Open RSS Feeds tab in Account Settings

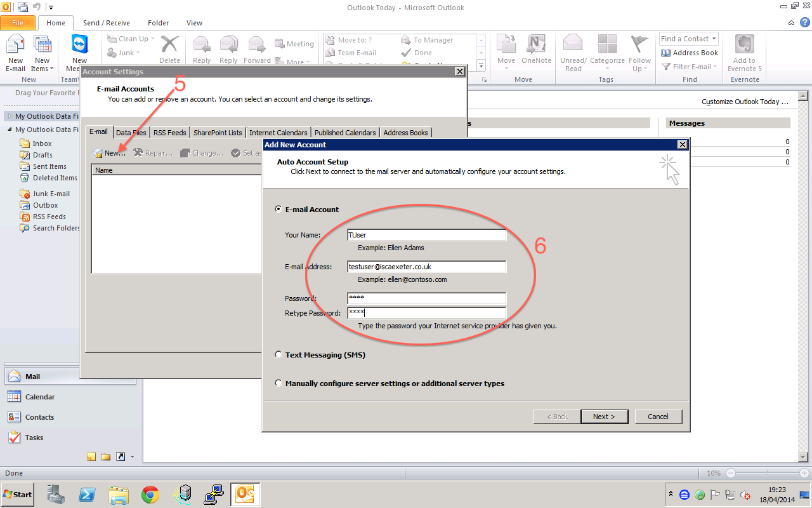pyautogui.click(x=170, y=133)
